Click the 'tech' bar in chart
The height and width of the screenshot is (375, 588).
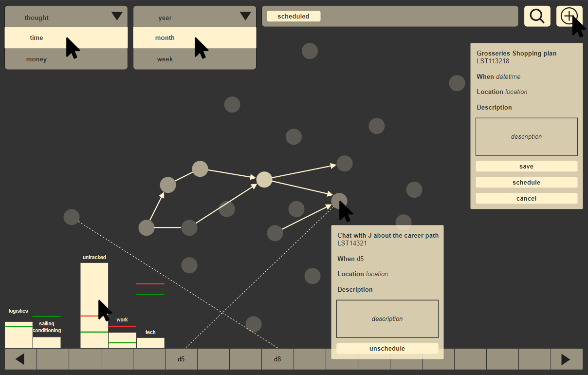click(150, 343)
